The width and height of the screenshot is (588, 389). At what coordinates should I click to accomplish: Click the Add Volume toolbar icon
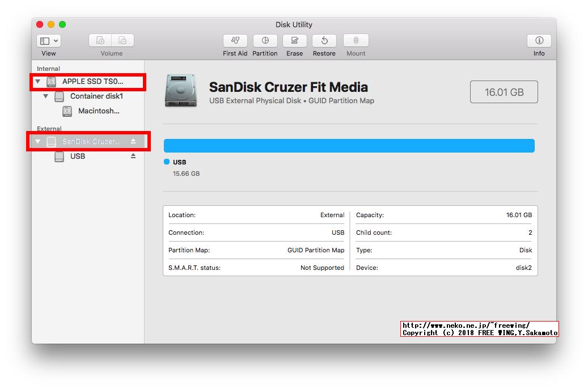(x=100, y=40)
